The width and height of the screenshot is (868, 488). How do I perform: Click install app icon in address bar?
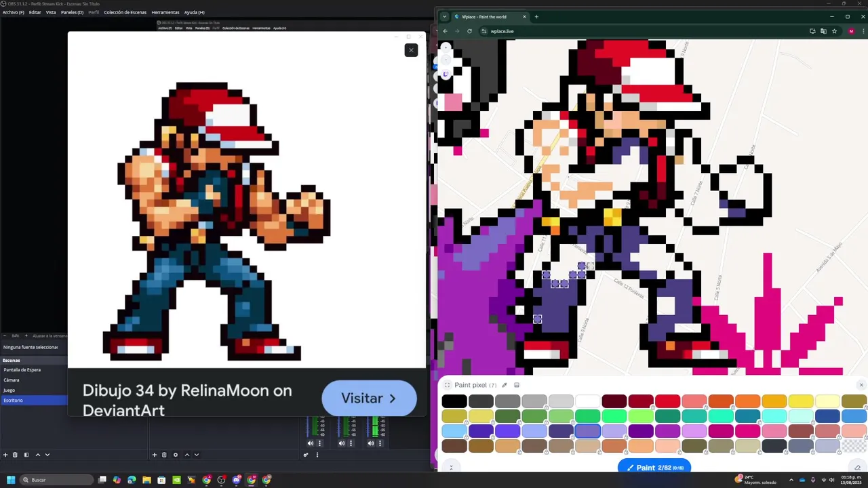(812, 31)
